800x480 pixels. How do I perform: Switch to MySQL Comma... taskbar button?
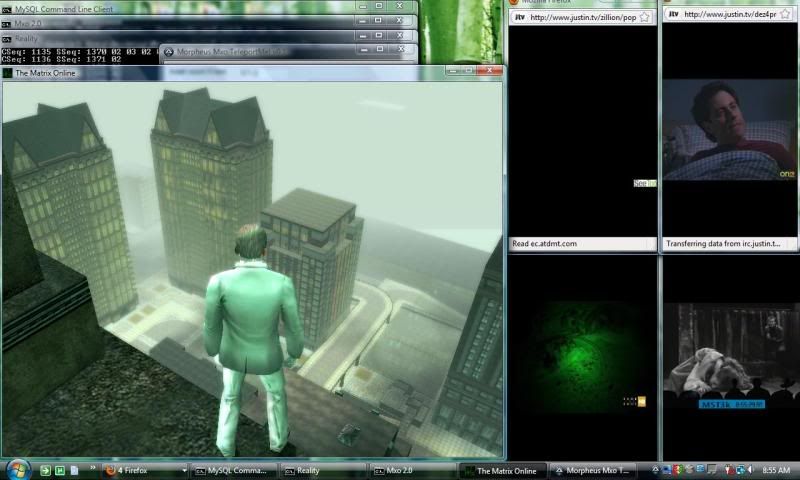point(234,471)
